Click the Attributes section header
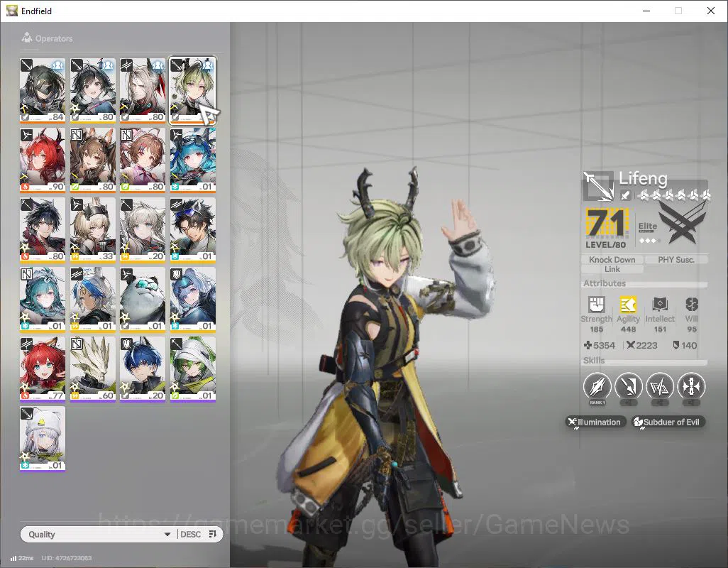The image size is (728, 568). pos(605,283)
